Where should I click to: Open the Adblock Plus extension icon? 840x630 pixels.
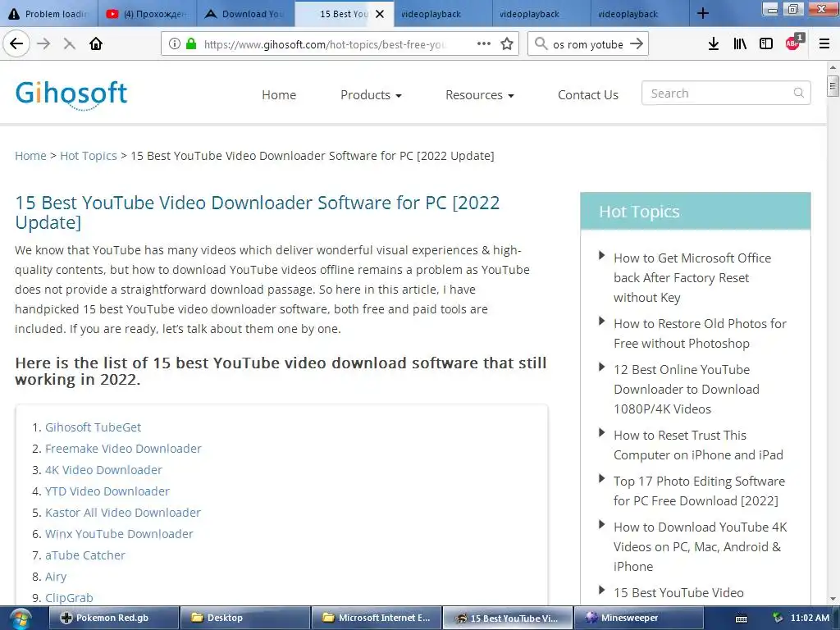(x=793, y=43)
